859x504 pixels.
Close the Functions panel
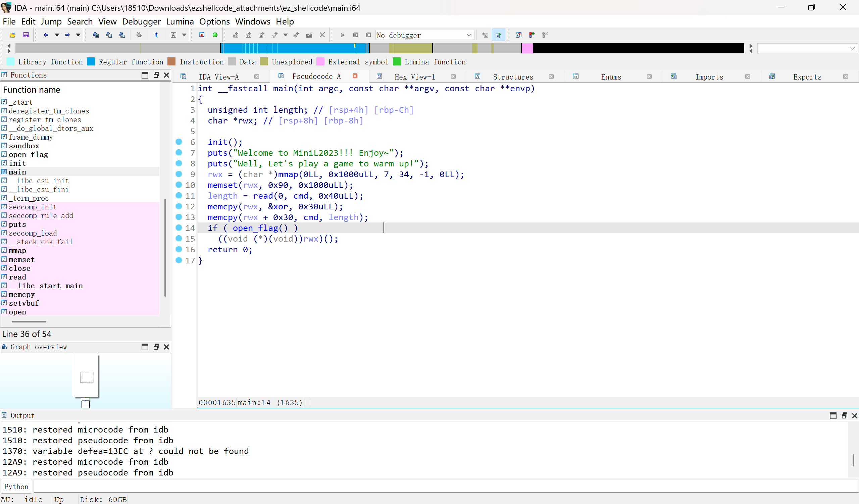[166, 75]
